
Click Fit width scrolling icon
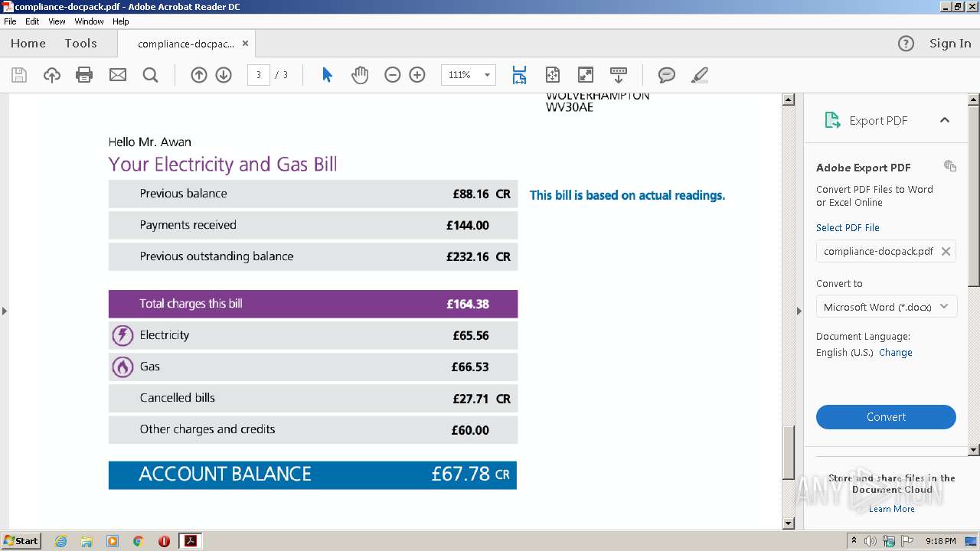coord(519,75)
